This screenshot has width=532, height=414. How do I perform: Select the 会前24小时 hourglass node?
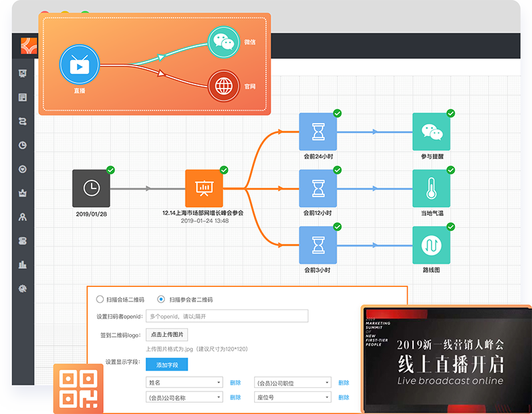pos(318,132)
